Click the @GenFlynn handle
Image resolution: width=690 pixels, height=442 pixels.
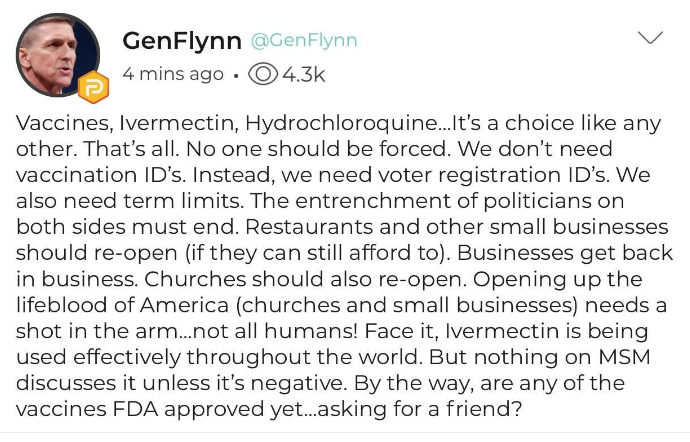(x=303, y=42)
